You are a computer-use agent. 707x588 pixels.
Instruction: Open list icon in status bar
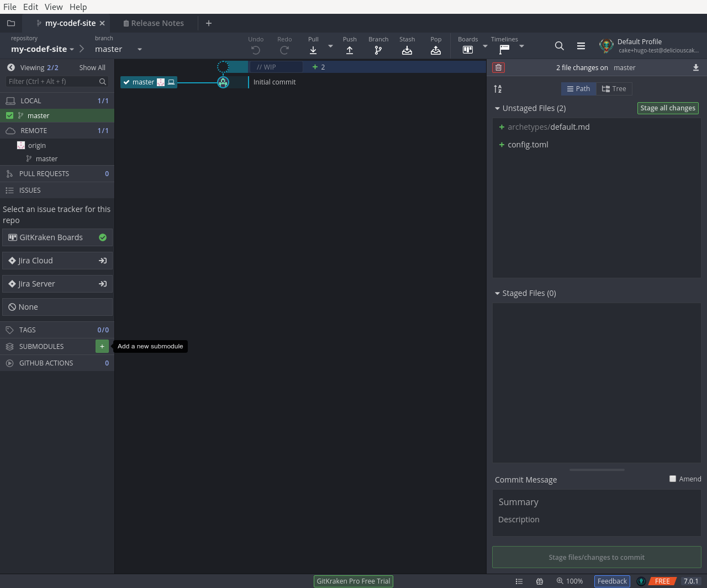(x=519, y=581)
